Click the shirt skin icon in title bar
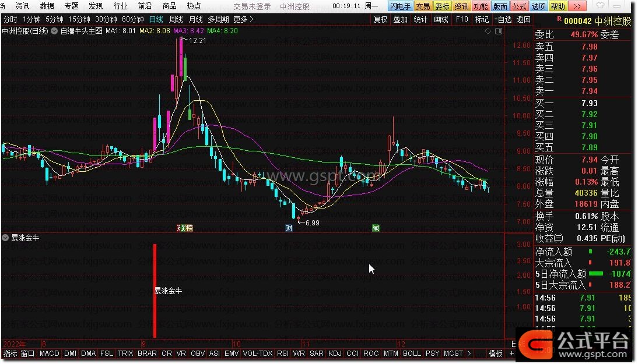This screenshot has width=638, height=364. coord(600,6)
